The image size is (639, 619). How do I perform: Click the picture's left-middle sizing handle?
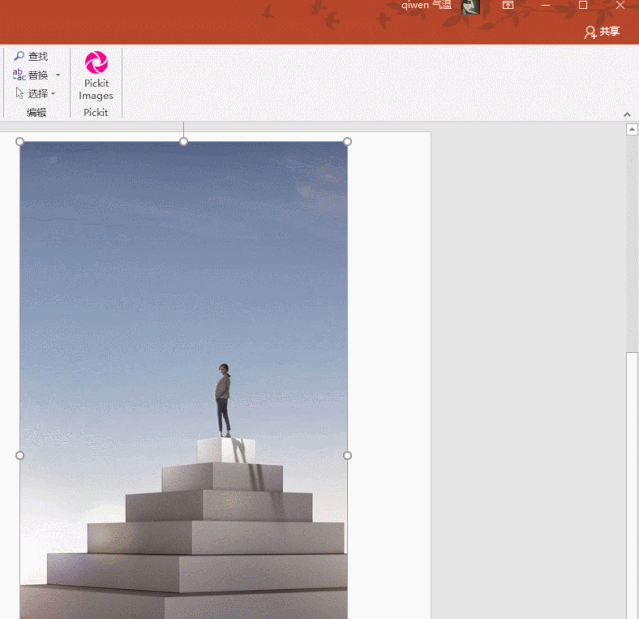pos(20,455)
